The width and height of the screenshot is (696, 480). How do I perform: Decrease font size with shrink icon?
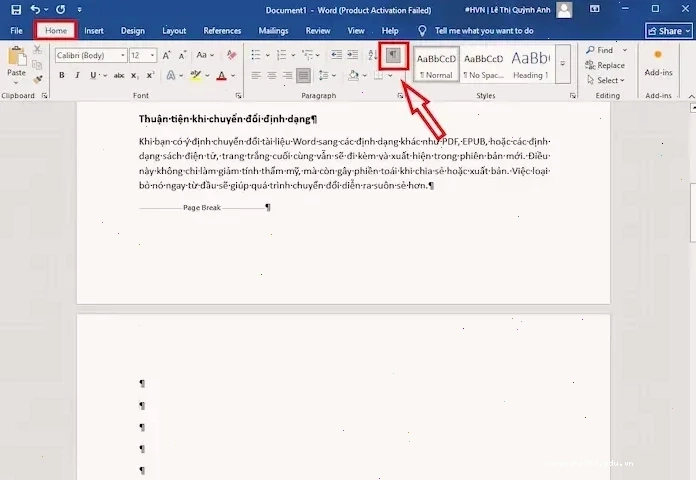[x=182, y=56]
